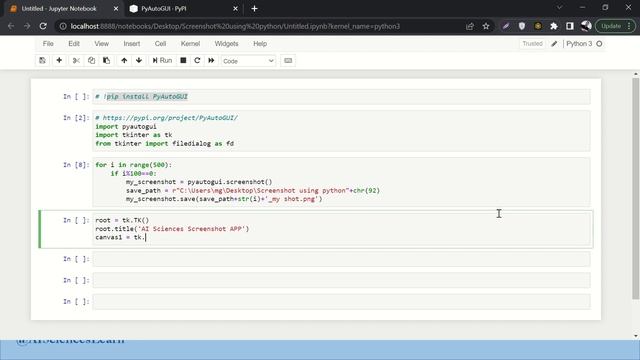This screenshot has width=640, height=360.
Task: Open a new browser tab
Action: [x=254, y=9]
